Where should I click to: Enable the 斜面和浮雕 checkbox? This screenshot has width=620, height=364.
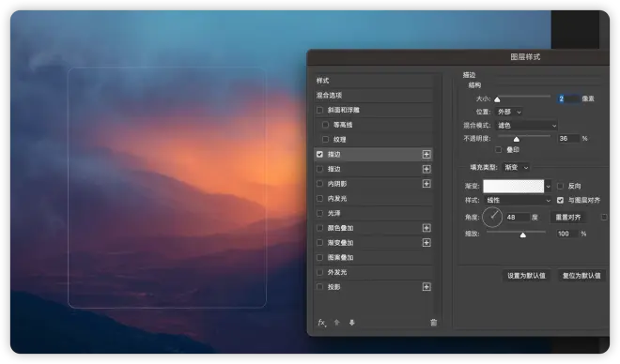click(x=320, y=110)
